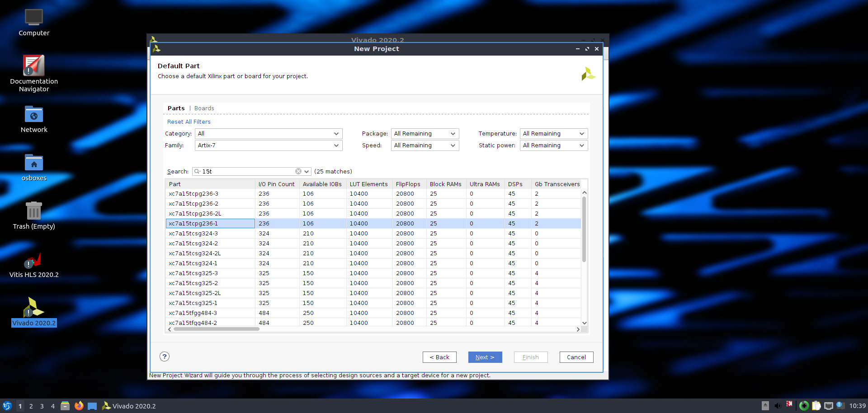The width and height of the screenshot is (868, 413).
Task: Open the green update notifier tray icon
Action: [x=804, y=406]
